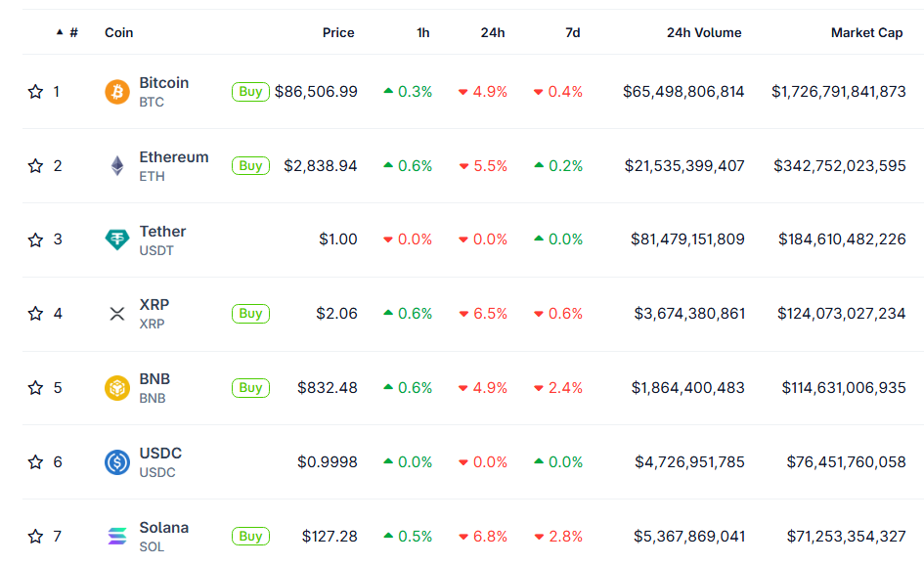
Task: Sort by rank using the # header
Action: pyautogui.click(x=72, y=32)
